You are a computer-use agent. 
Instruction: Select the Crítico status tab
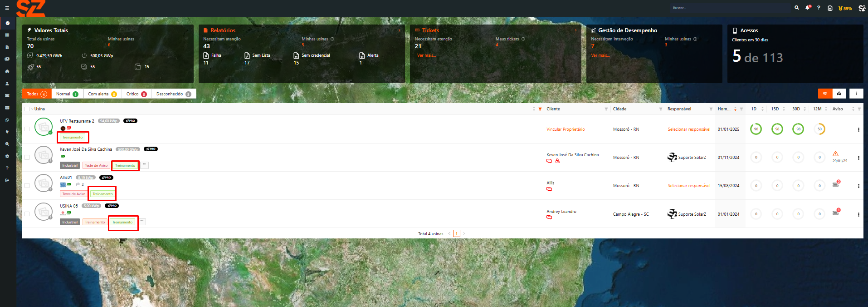pyautogui.click(x=136, y=94)
